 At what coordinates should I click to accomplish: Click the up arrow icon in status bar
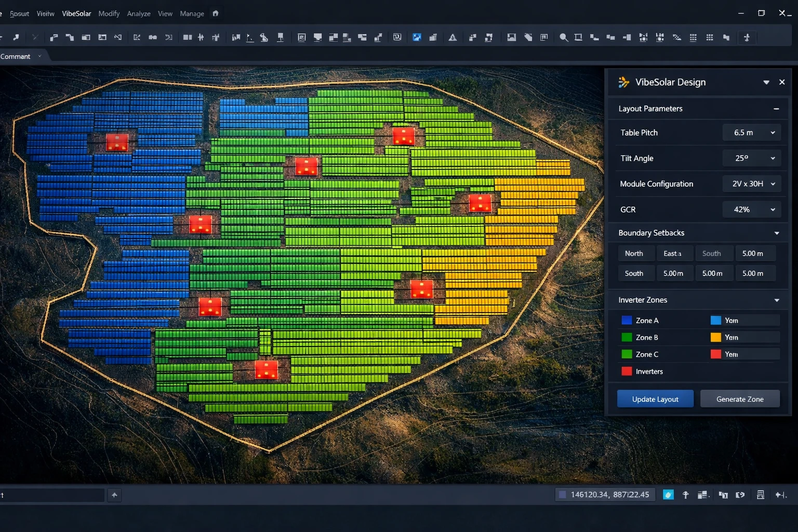[x=685, y=495]
